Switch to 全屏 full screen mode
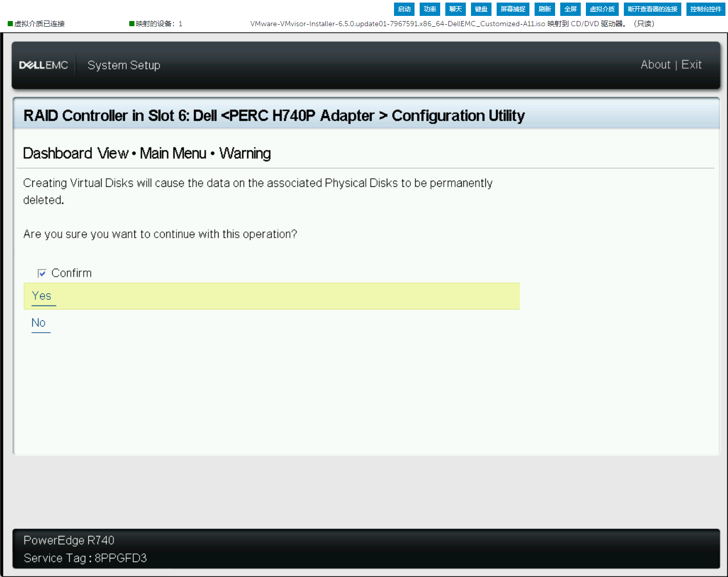 pyautogui.click(x=570, y=9)
